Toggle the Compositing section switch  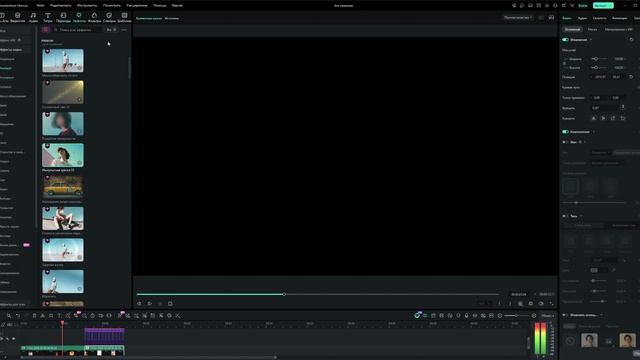(x=565, y=132)
